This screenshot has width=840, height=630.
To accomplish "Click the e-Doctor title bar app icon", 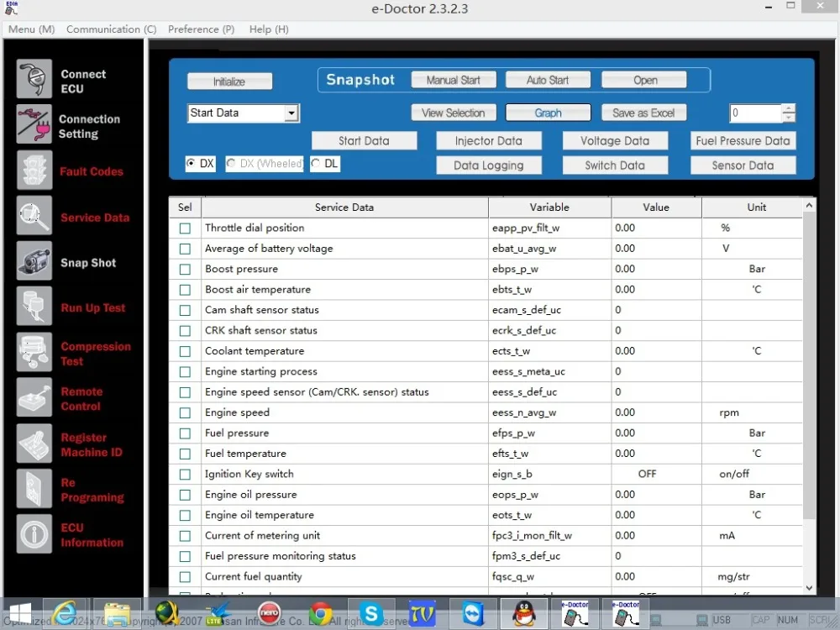I will click(x=12, y=8).
